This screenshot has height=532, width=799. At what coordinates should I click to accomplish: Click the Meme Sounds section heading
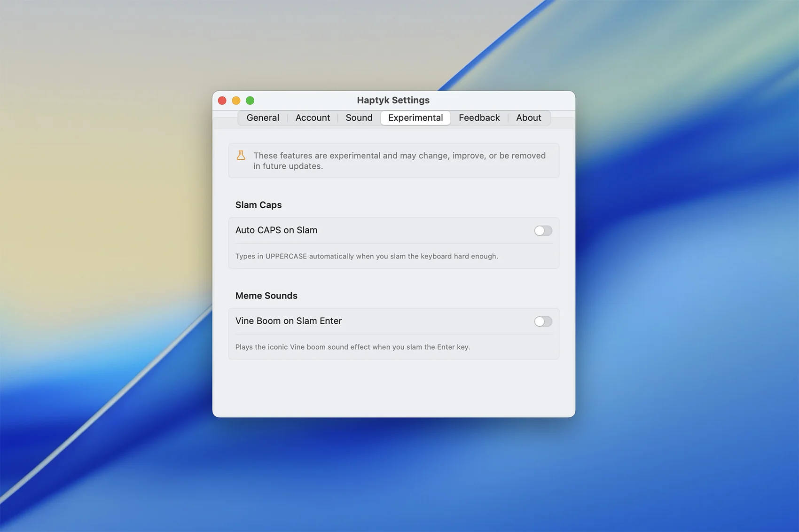coord(266,296)
